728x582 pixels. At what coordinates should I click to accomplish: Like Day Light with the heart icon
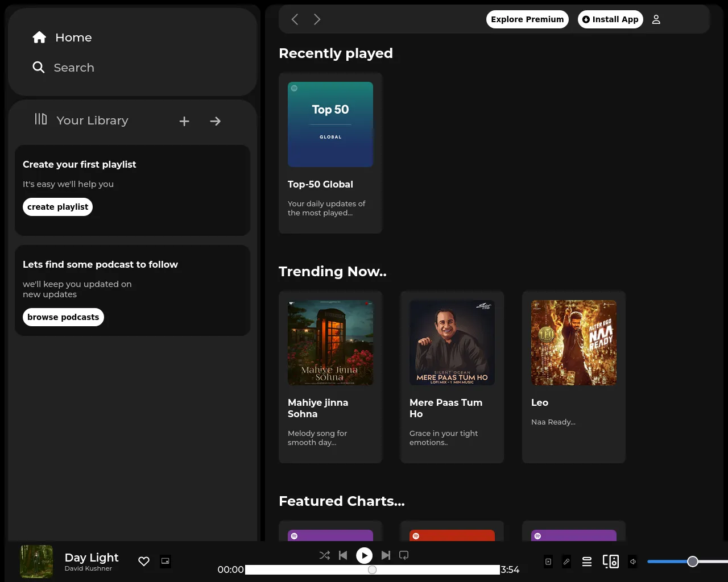144,562
